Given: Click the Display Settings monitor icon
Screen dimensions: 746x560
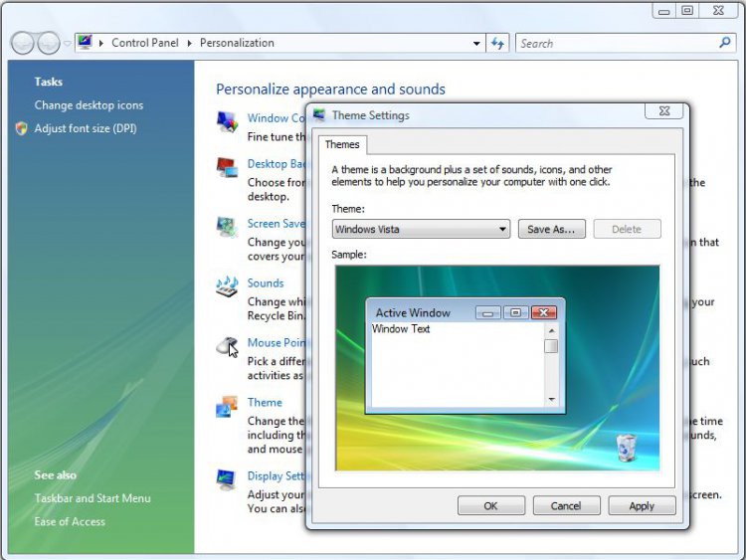Looking at the screenshot, I should click(x=228, y=479).
